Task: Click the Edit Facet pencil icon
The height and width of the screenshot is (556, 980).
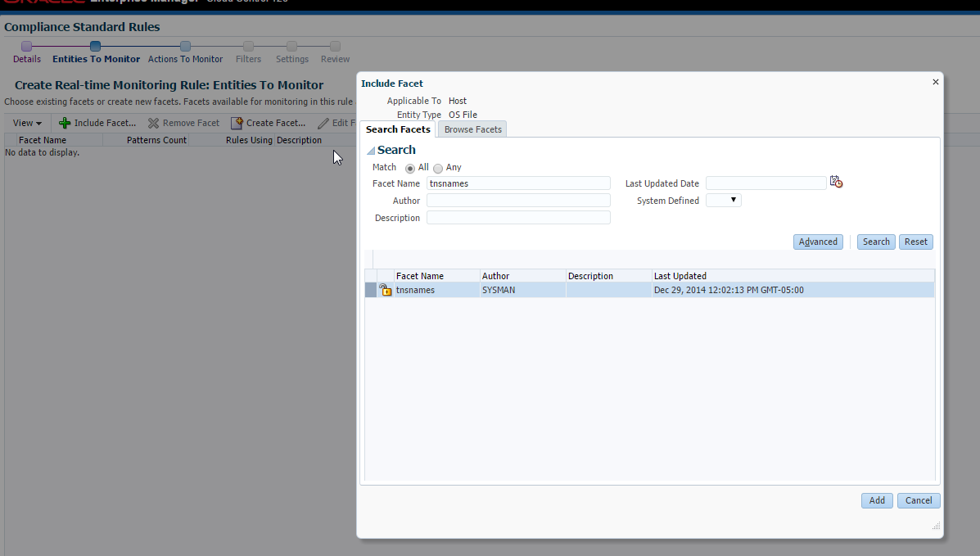Action: point(323,123)
